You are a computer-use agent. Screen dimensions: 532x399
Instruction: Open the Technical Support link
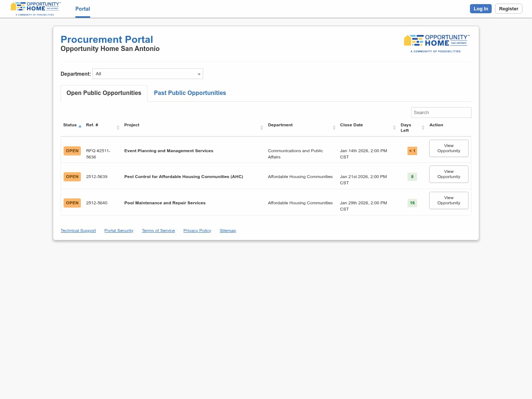[x=78, y=231]
